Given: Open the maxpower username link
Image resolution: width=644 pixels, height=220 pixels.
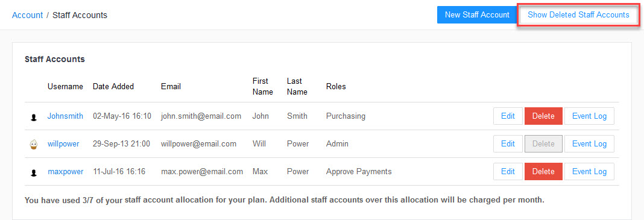Looking at the screenshot, I should [66, 171].
